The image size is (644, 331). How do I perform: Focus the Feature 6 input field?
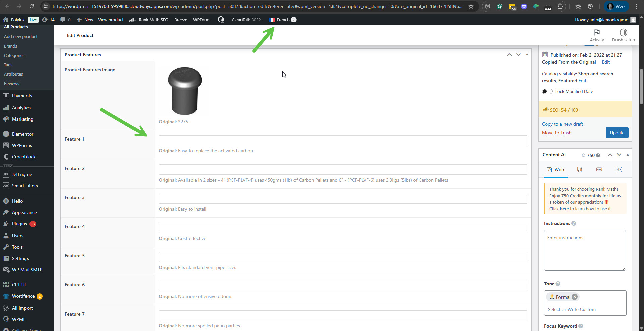point(343,286)
